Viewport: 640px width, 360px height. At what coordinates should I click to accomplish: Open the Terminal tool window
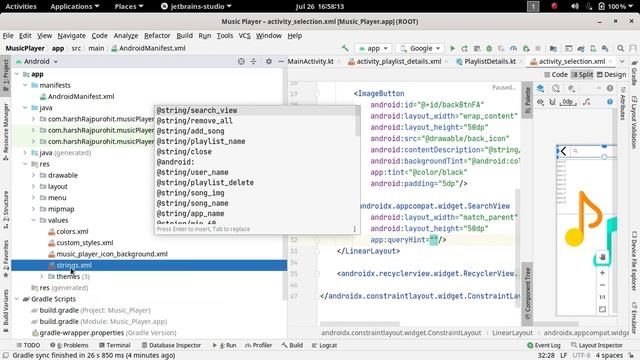114,345
